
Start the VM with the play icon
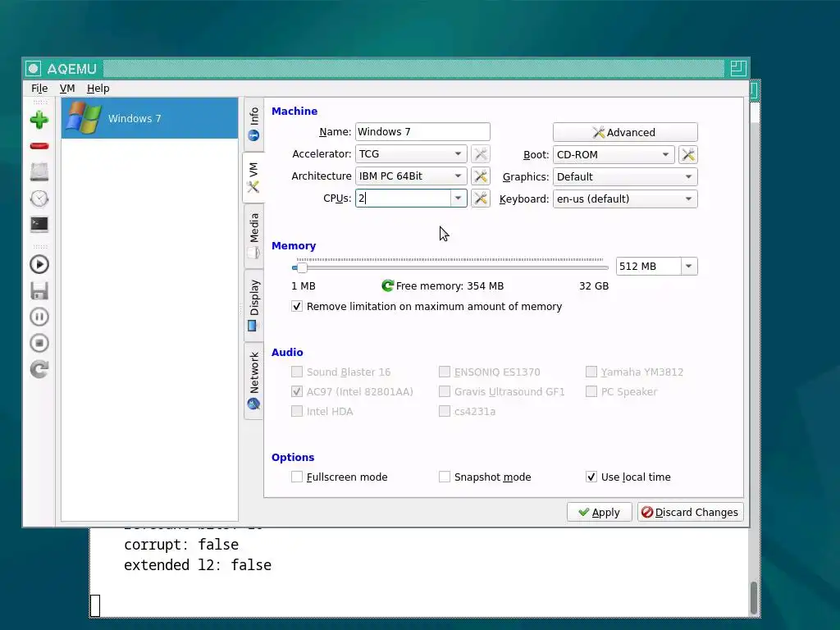click(x=39, y=265)
